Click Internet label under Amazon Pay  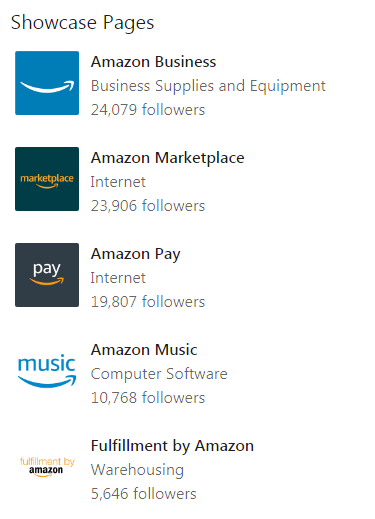(x=118, y=278)
